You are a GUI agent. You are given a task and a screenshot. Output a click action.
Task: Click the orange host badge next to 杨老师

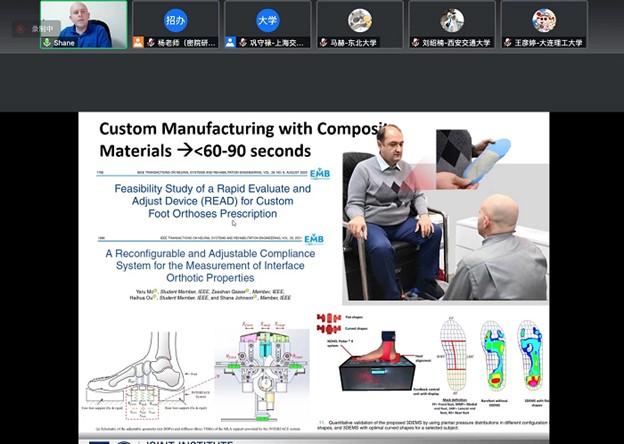(138, 42)
